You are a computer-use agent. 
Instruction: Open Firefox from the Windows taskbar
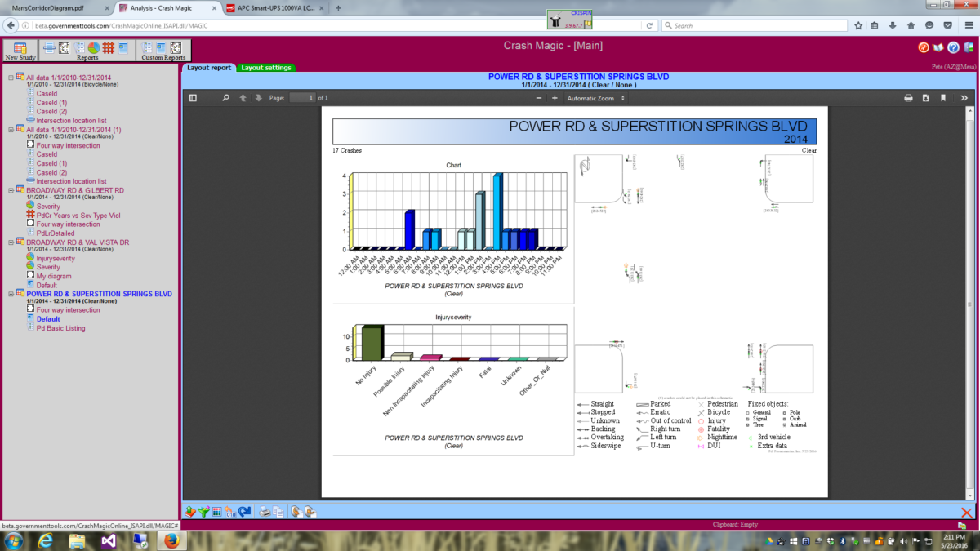tap(172, 540)
